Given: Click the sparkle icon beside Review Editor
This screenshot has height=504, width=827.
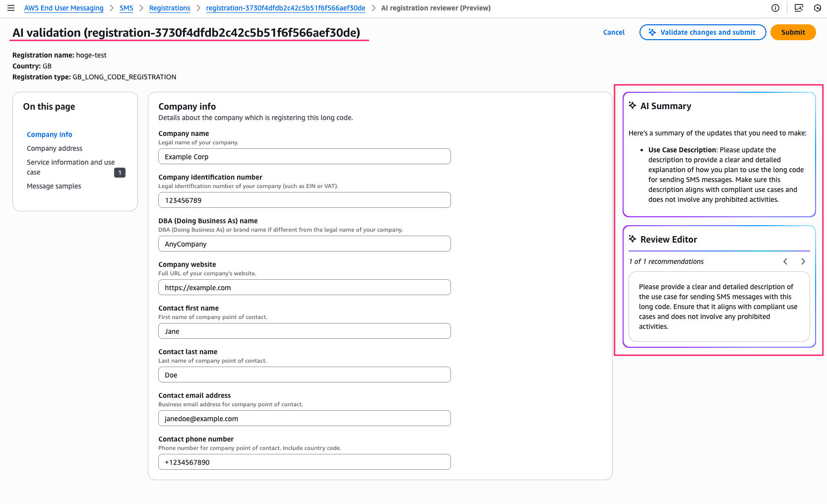Looking at the screenshot, I should pyautogui.click(x=633, y=239).
